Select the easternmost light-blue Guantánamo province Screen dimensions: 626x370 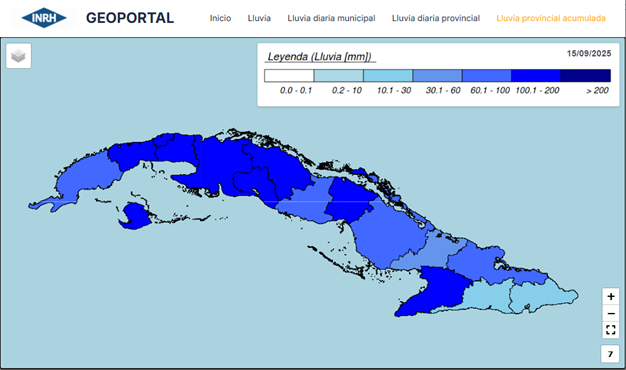click(543, 297)
